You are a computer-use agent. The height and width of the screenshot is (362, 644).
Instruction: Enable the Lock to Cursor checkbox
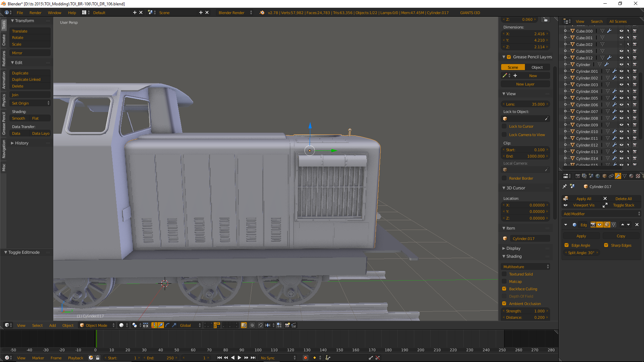504,126
